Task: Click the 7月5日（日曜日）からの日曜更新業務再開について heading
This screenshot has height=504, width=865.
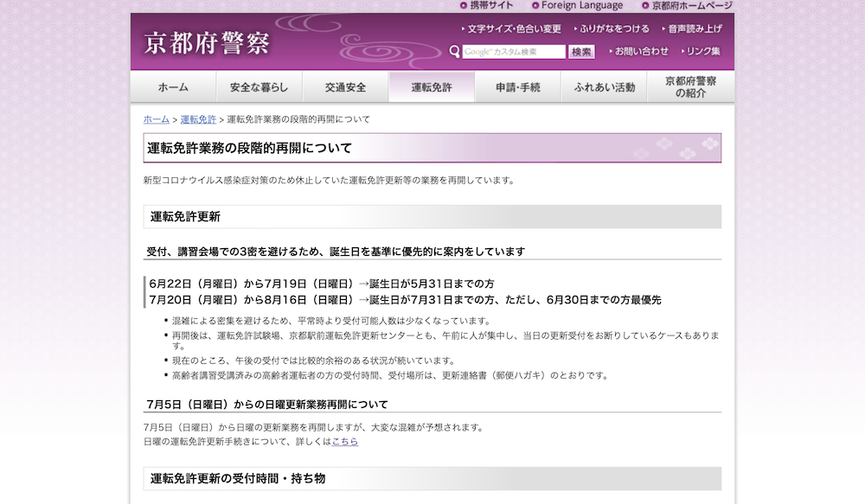Action: pos(267,405)
